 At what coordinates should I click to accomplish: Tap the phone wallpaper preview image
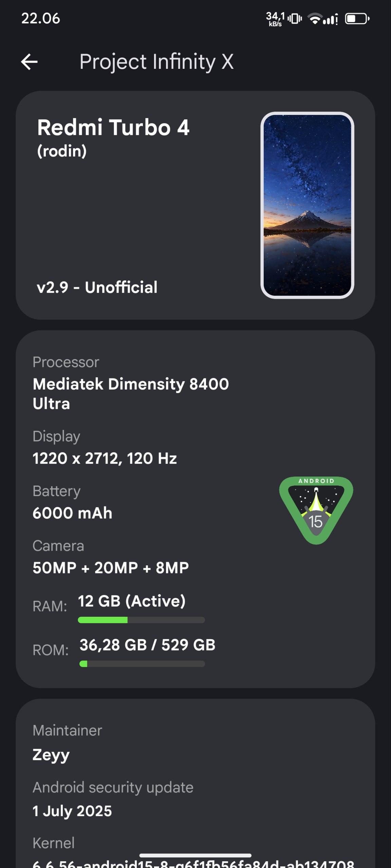point(307,205)
